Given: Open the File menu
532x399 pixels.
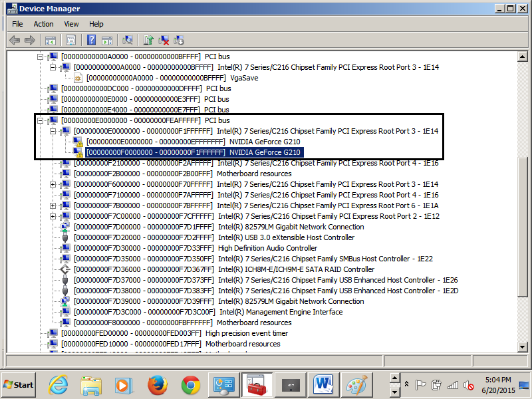Looking at the screenshot, I should [17, 24].
